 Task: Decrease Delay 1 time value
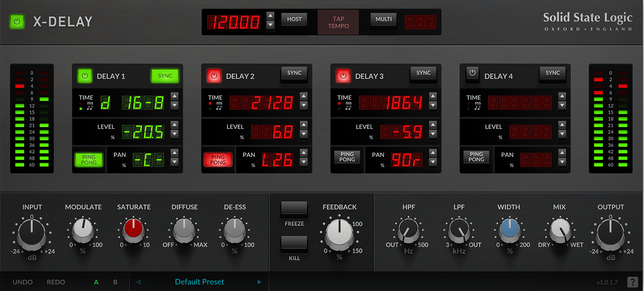(174, 105)
